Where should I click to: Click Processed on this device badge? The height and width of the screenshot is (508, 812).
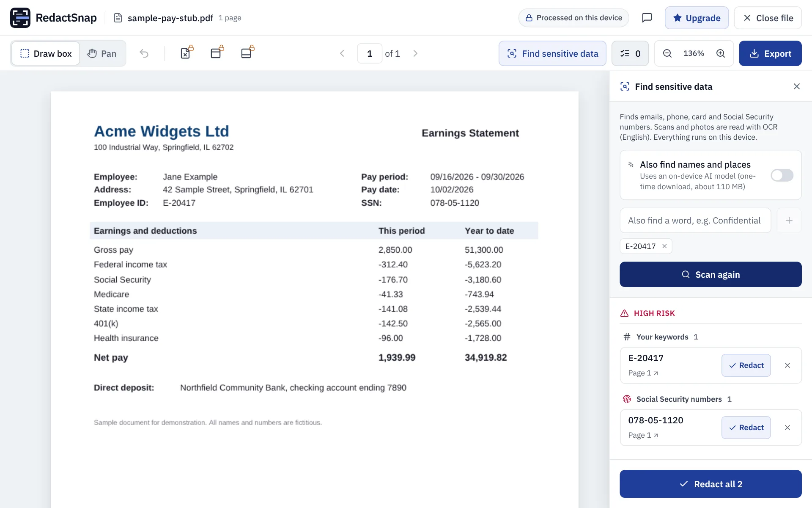(573, 18)
